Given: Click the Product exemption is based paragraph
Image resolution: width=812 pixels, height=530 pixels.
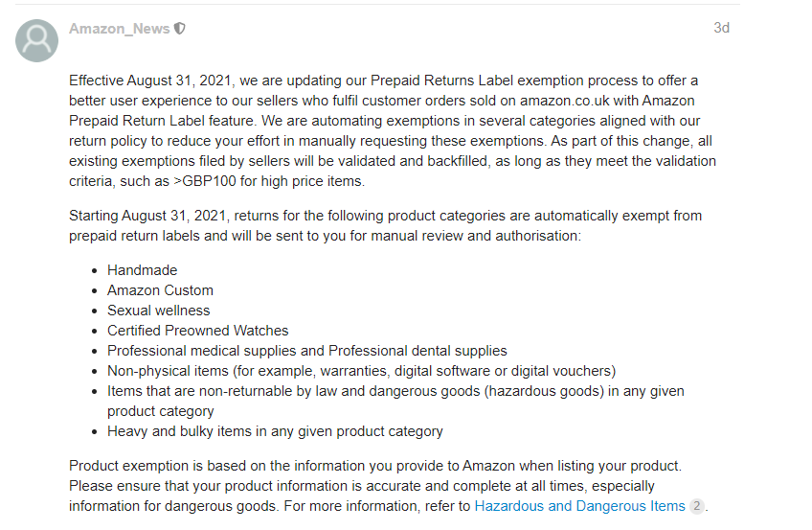Looking at the screenshot, I should pyautogui.click(x=389, y=486).
